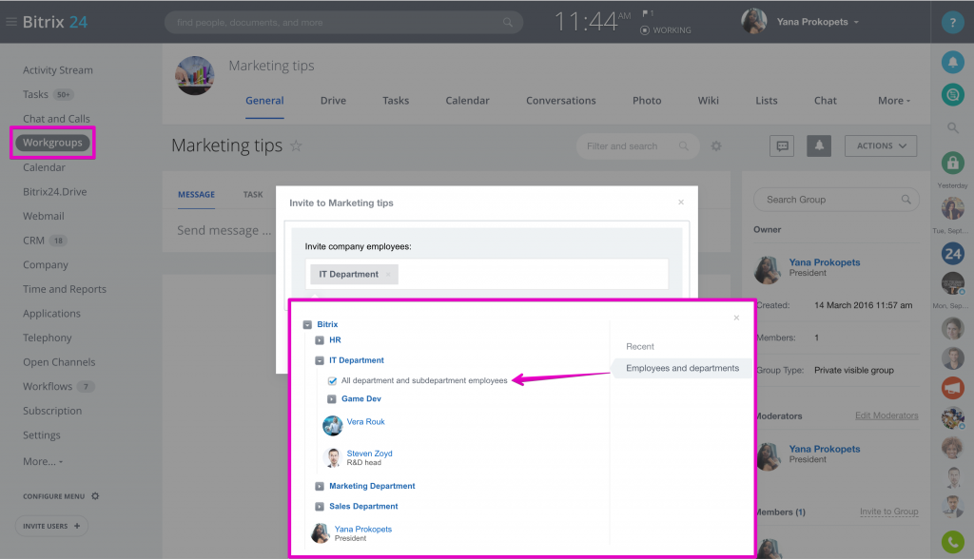This screenshot has width=974, height=560.
Task: Expand More... in the left menu
Action: tap(43, 461)
